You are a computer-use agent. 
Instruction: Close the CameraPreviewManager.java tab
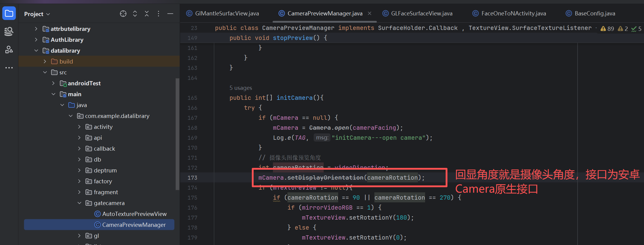tap(370, 13)
